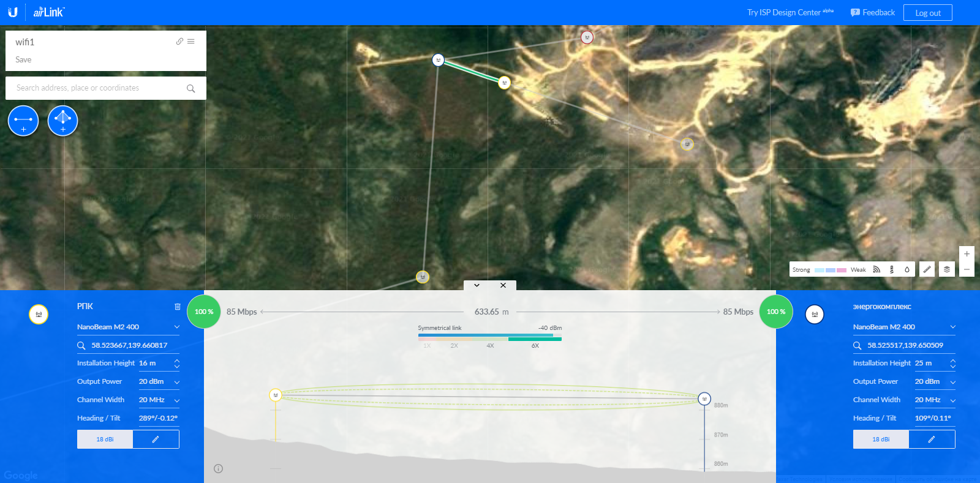This screenshot has height=483, width=980.
Task: Click the right 100 % link quality badge
Action: coord(776,312)
